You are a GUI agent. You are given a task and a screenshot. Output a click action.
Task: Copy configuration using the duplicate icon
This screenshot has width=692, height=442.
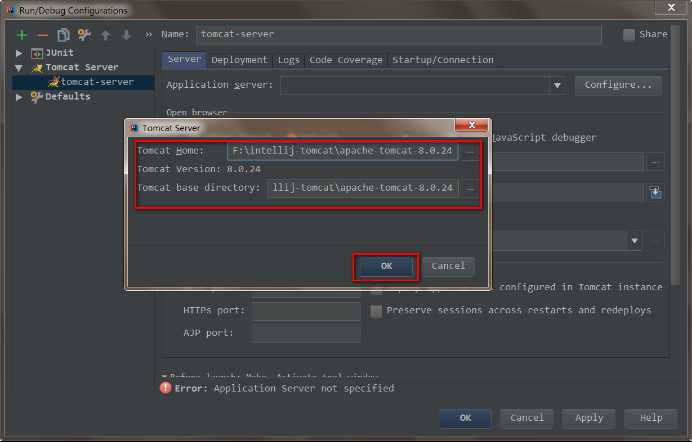pyautogui.click(x=63, y=34)
